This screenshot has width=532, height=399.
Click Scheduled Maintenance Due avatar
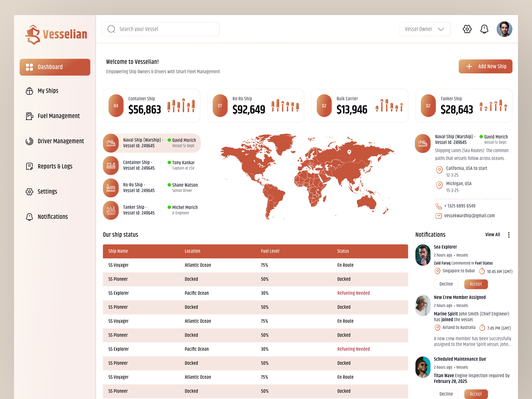[423, 367]
